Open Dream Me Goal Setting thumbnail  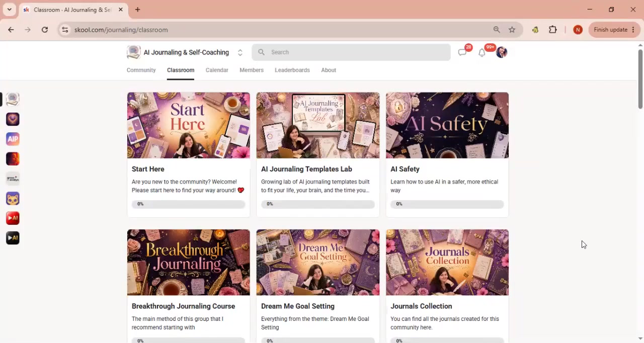318,263
